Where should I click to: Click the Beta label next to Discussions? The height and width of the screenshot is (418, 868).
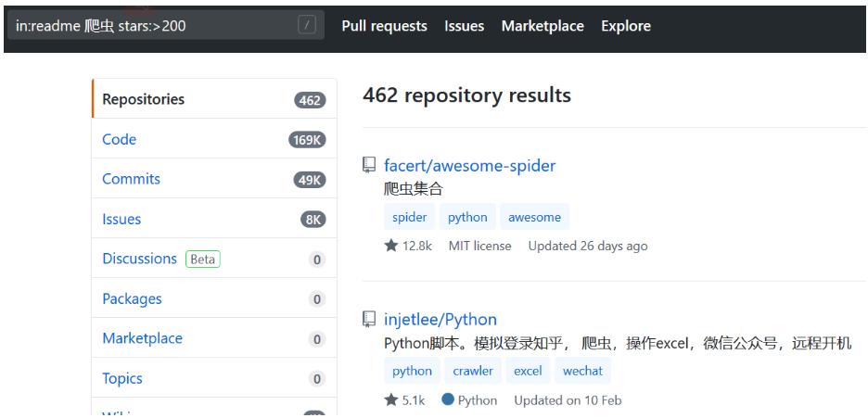coord(202,259)
